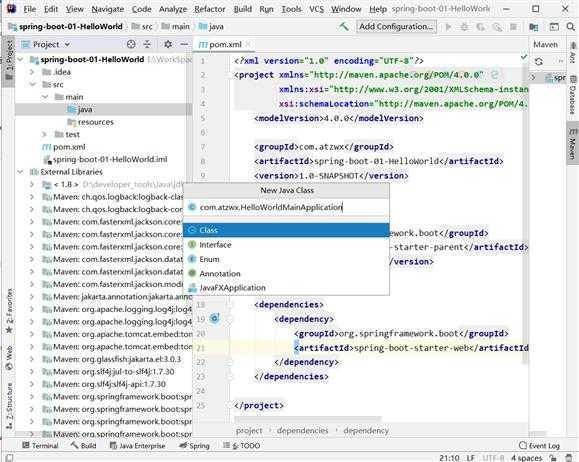Select Annotation in New Java Class popup

point(286,274)
